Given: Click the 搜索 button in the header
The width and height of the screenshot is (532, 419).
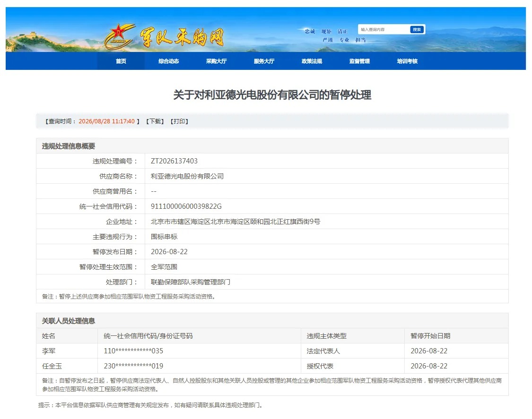Looking at the screenshot, I should pos(417,29).
